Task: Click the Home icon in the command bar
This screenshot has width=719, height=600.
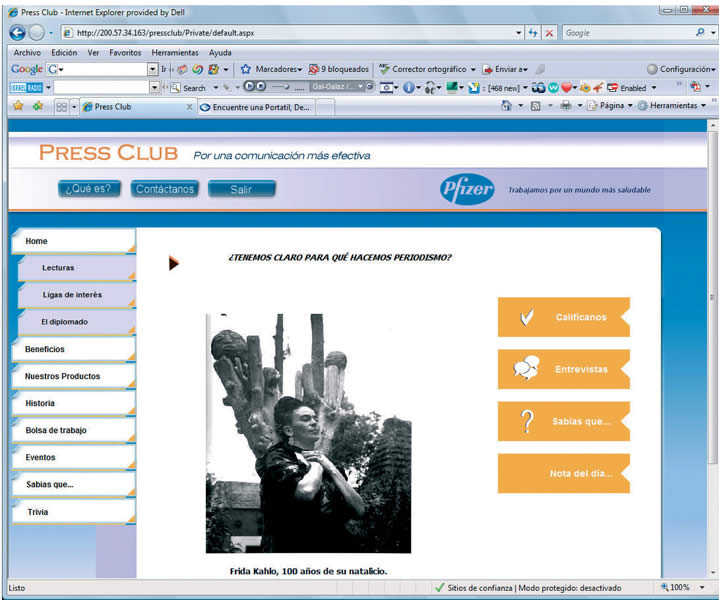Action: coord(506,106)
